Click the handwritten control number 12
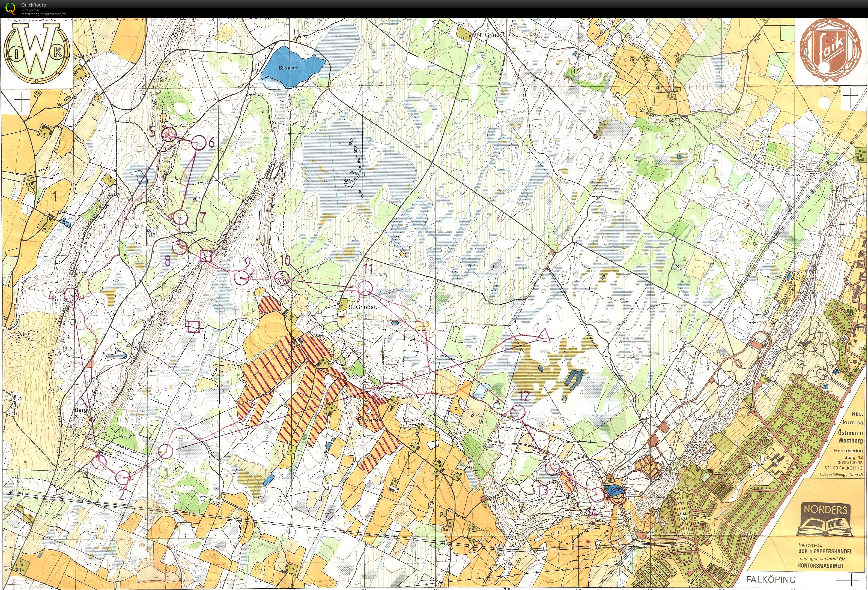This screenshot has height=590, width=868. pos(524,396)
